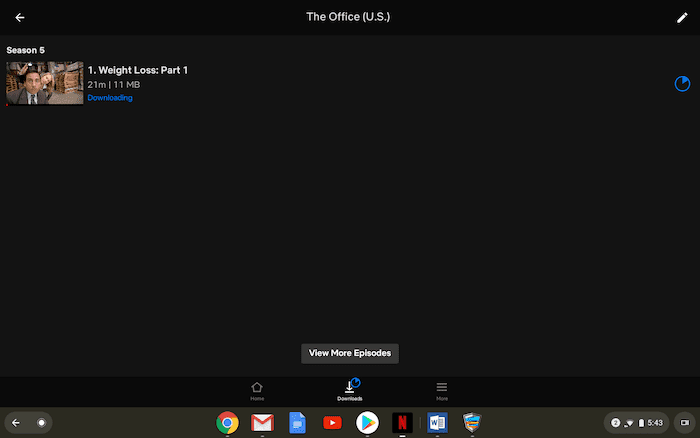The height and width of the screenshot is (438, 700).
Task: Switch to the Home tab
Action: pos(257,391)
